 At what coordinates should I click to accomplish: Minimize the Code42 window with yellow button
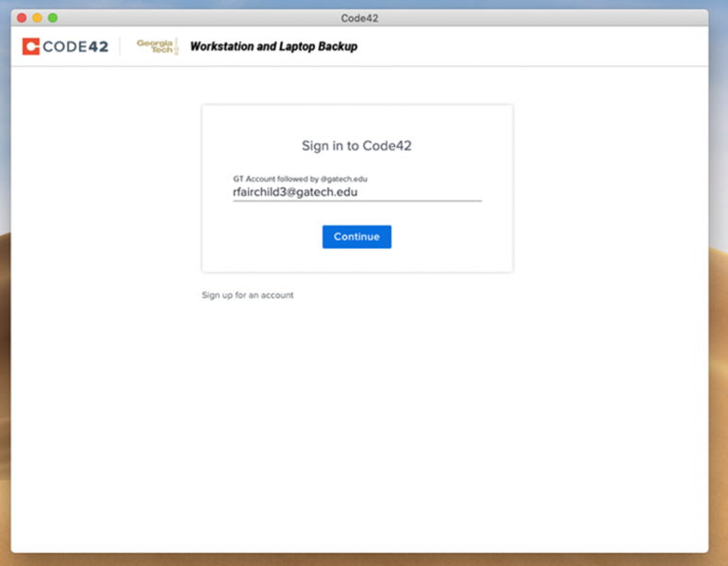37,18
